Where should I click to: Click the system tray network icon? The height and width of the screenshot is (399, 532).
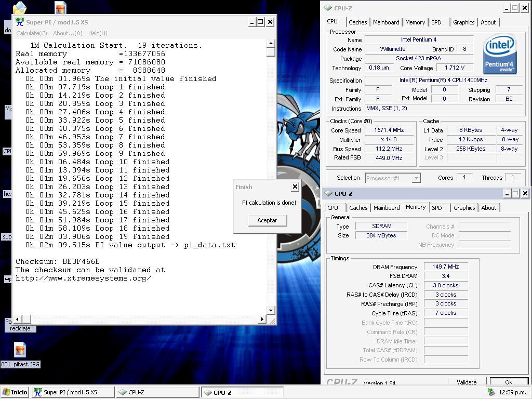click(x=491, y=392)
